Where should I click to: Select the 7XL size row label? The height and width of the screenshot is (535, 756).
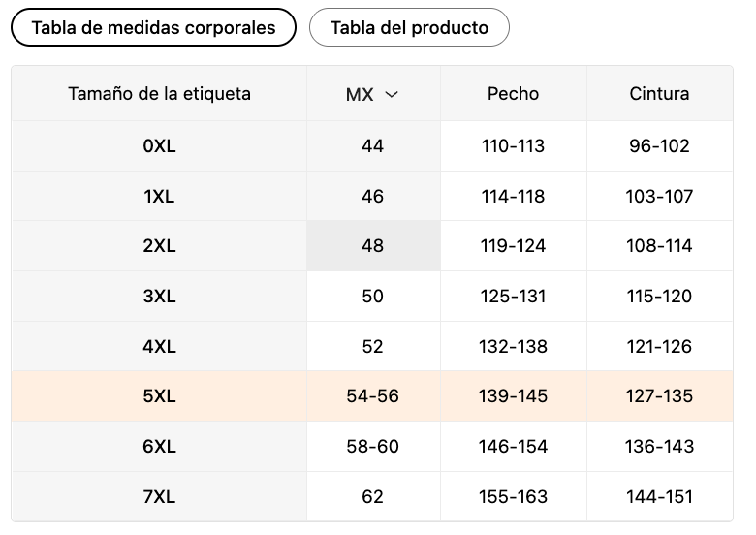(x=159, y=497)
